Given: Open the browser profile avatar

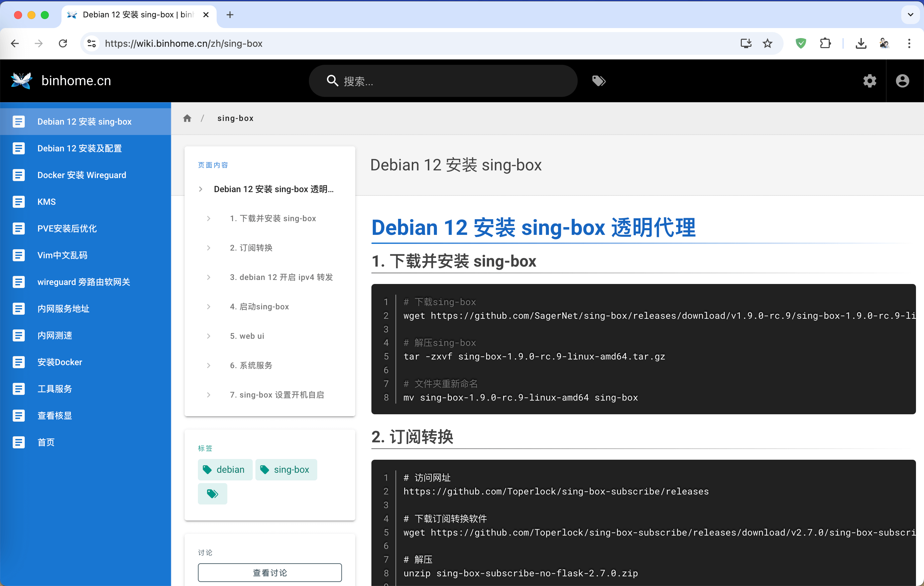Looking at the screenshot, I should pos(885,43).
